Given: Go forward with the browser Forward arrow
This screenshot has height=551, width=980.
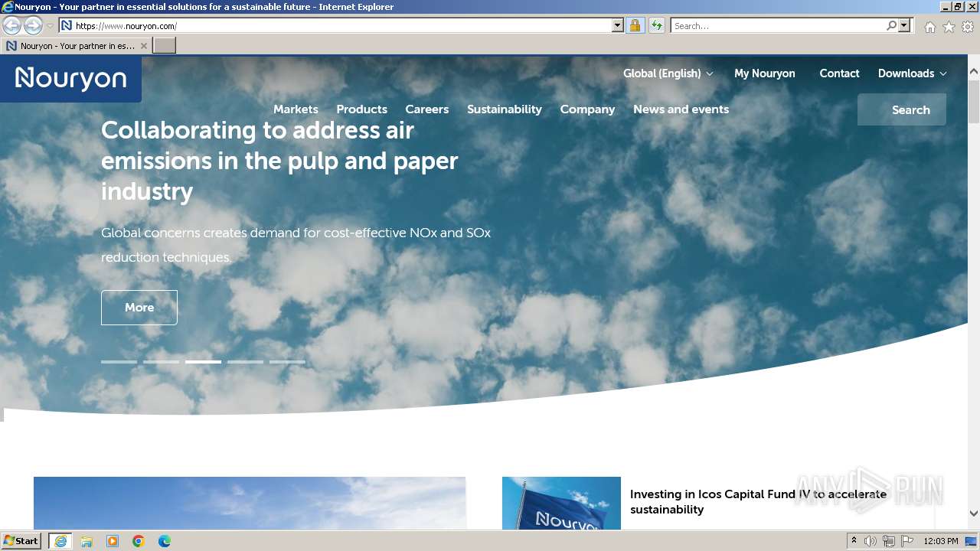Looking at the screenshot, I should click(33, 26).
